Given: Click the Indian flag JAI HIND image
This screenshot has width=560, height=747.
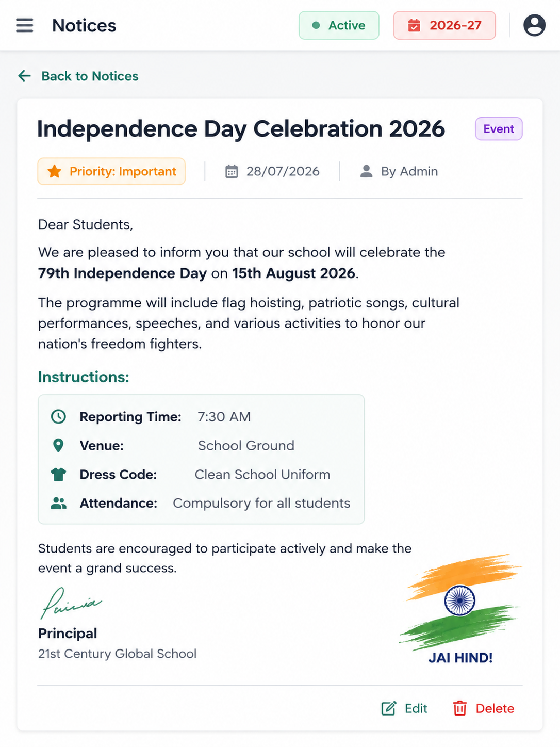Looking at the screenshot, I should coord(460,609).
